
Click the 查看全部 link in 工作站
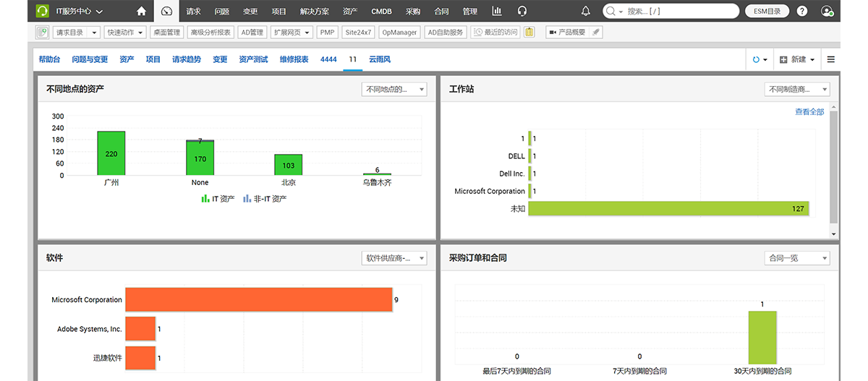coord(809,112)
